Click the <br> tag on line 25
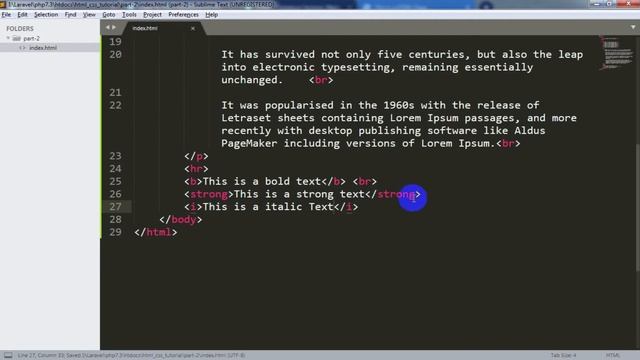The width and height of the screenshot is (640, 360). (x=364, y=181)
